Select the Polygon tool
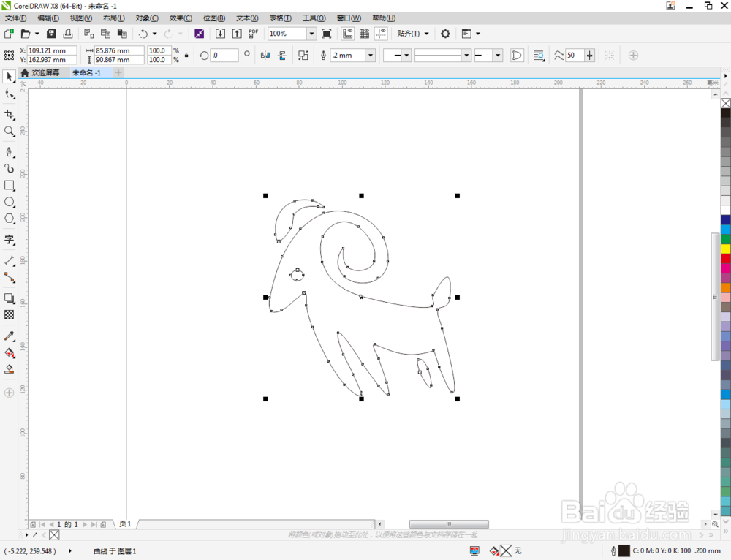The width and height of the screenshot is (731, 560). tap(9, 219)
